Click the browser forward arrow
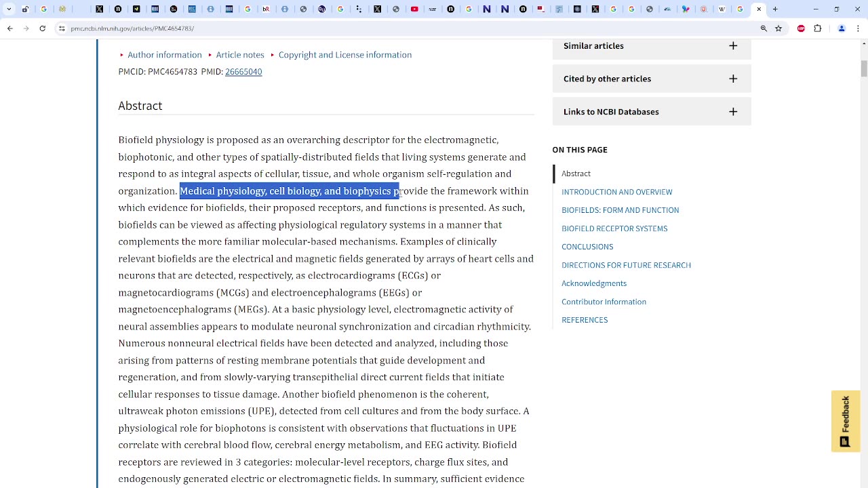The height and width of the screenshot is (488, 868). click(26, 28)
